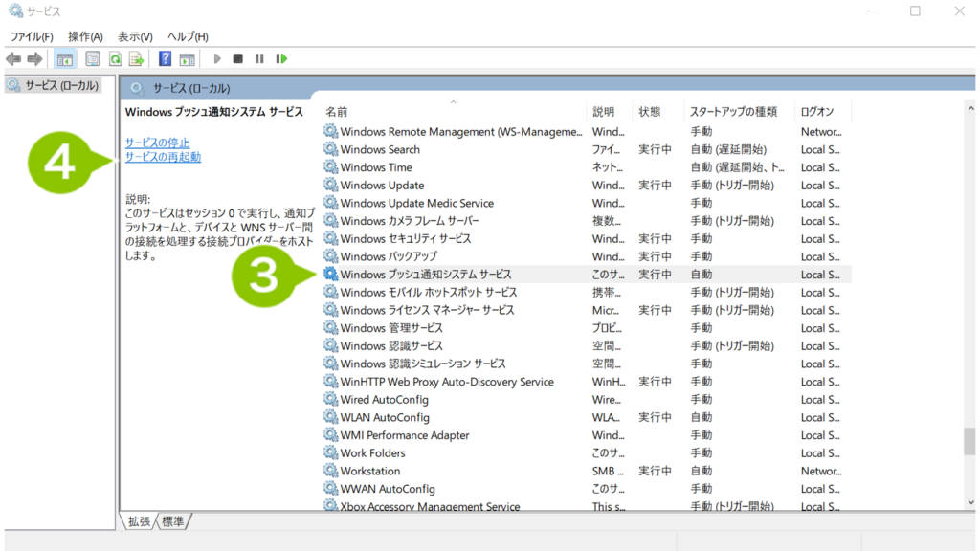The height and width of the screenshot is (551, 980).
Task: Select the Windows セキュリティ サービス name
Action: coord(406,238)
